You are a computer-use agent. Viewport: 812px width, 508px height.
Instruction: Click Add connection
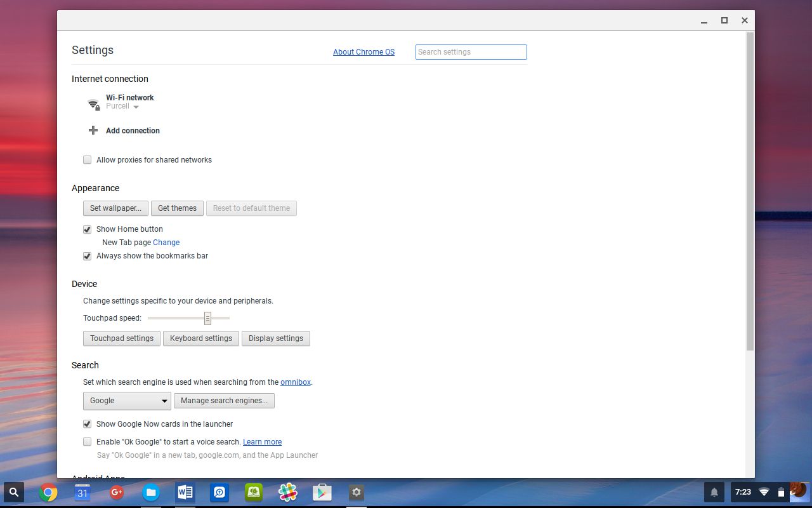(x=133, y=131)
